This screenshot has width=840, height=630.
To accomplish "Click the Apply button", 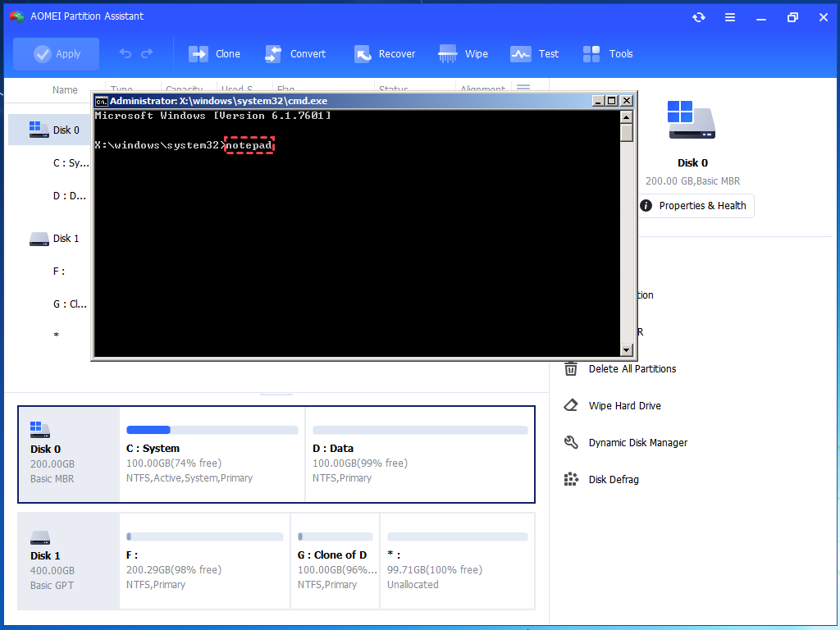I will (x=57, y=54).
